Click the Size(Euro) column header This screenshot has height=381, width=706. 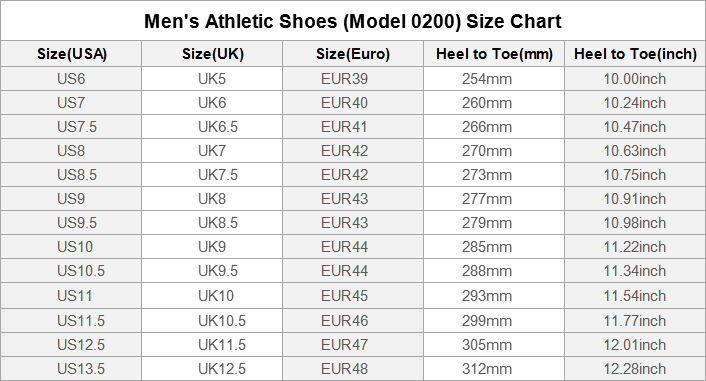coord(353,54)
